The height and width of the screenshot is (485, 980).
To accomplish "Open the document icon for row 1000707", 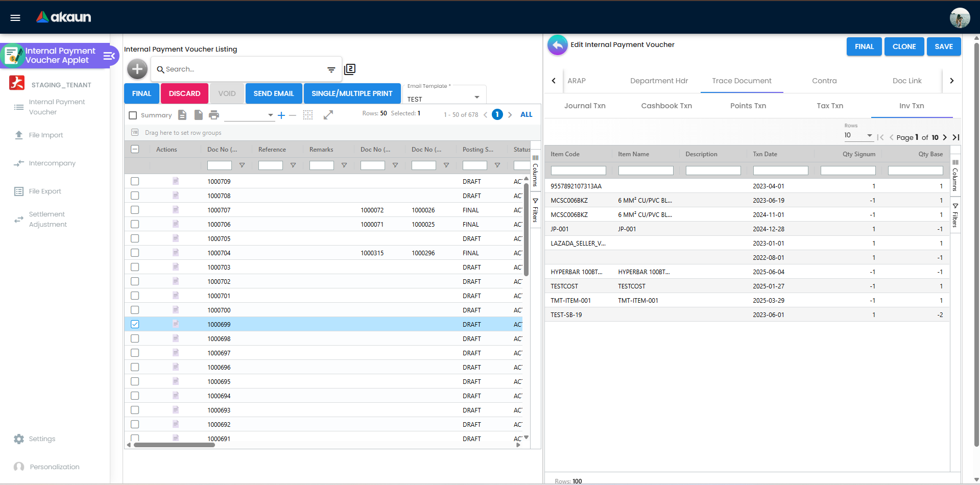I will pos(176,210).
